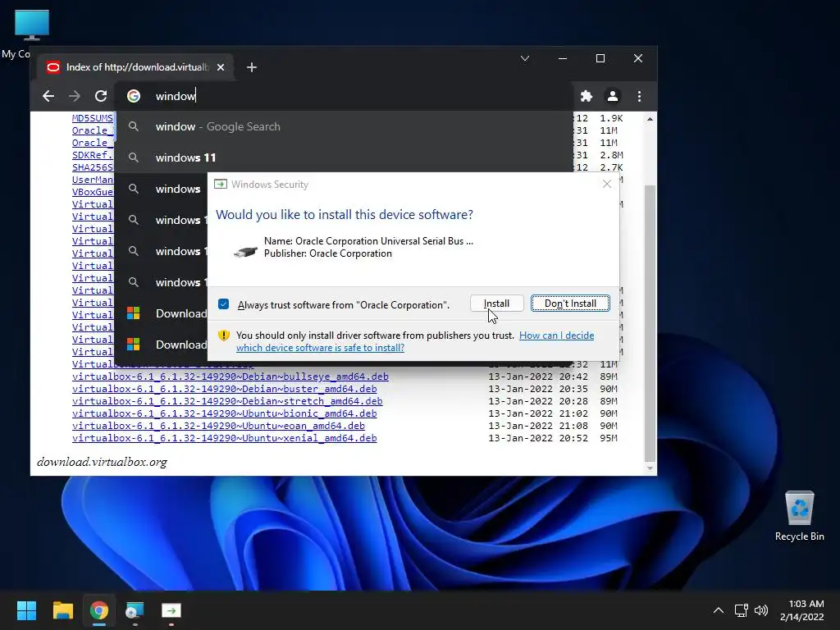Download Ubuntu xenial amd64 deb

[225, 438]
